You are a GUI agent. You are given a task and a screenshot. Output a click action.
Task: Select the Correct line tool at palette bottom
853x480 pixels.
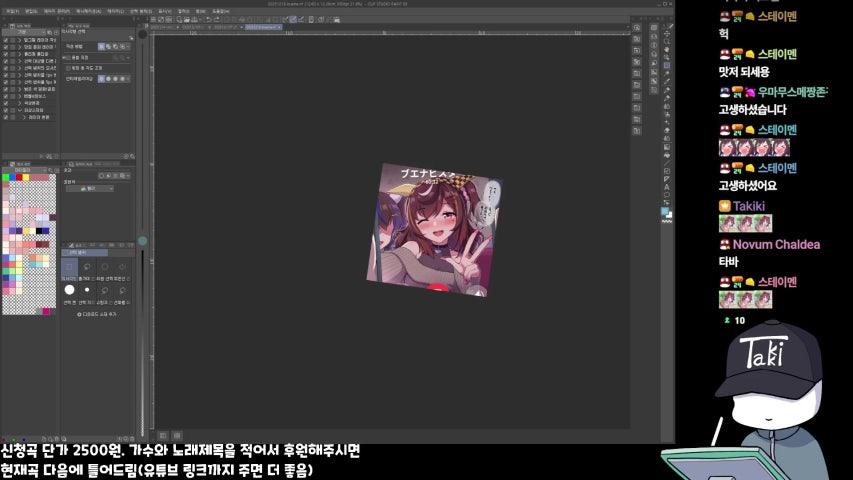point(666,202)
